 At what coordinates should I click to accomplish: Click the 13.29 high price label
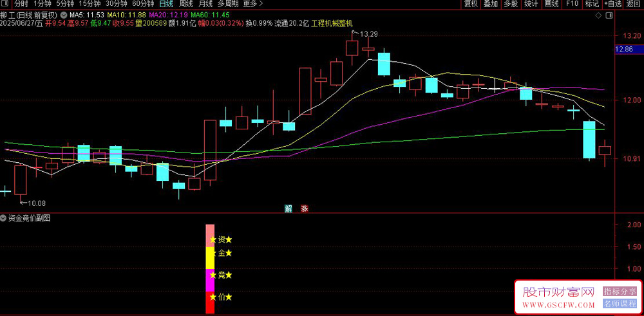pyautogui.click(x=369, y=34)
